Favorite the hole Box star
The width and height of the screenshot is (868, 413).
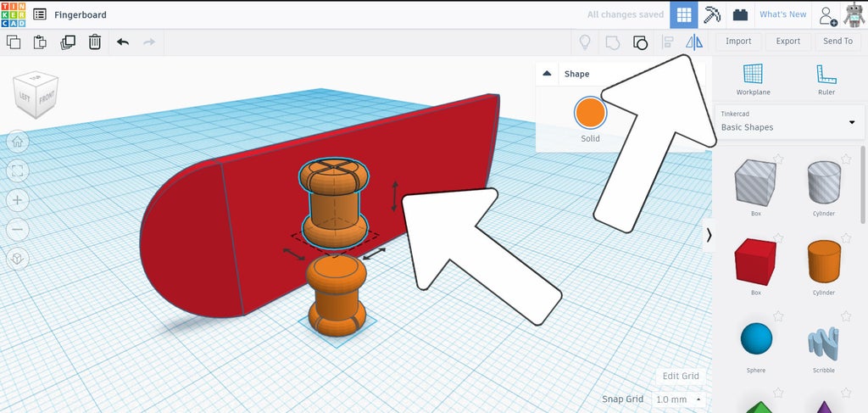pos(778,159)
